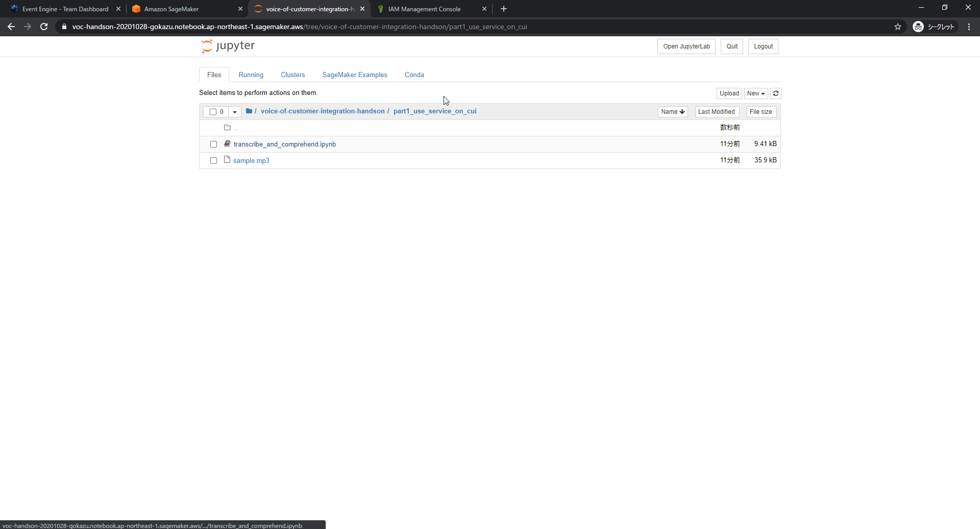Click the file icon for sample.mp3
Viewport: 980px width, 529px height.
228,160
